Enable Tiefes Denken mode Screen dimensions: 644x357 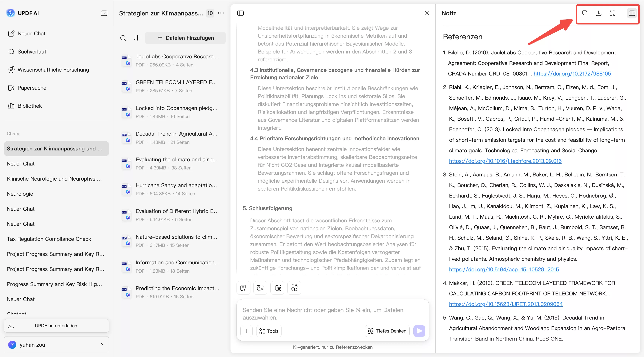pyautogui.click(x=387, y=331)
